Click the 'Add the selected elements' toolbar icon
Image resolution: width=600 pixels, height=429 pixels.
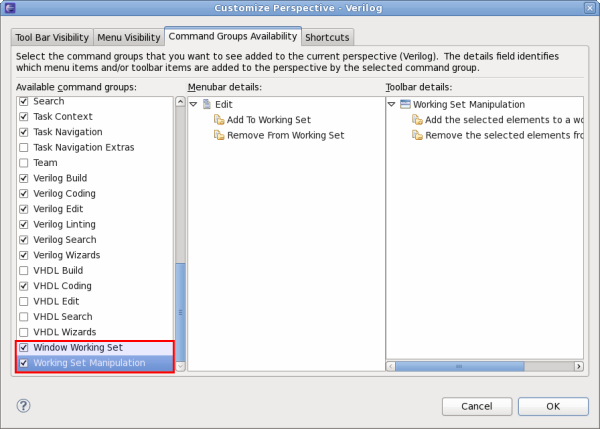pos(417,120)
